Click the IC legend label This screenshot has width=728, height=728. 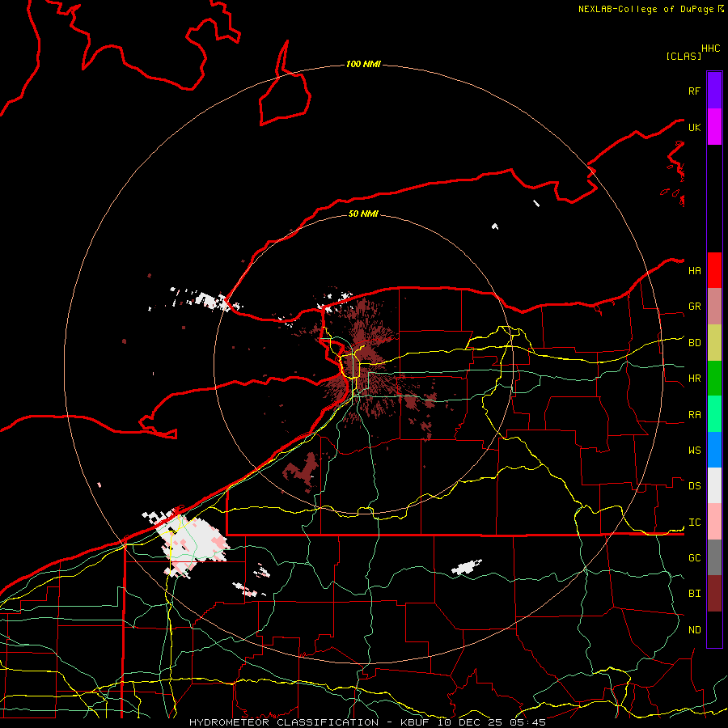694,523
